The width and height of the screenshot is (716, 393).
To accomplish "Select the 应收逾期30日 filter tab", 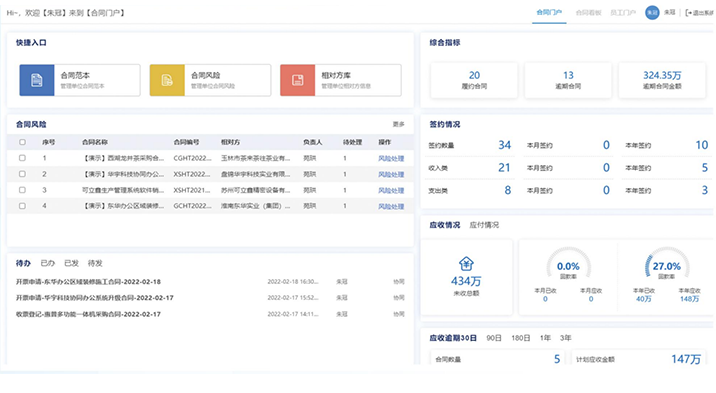I will click(453, 338).
